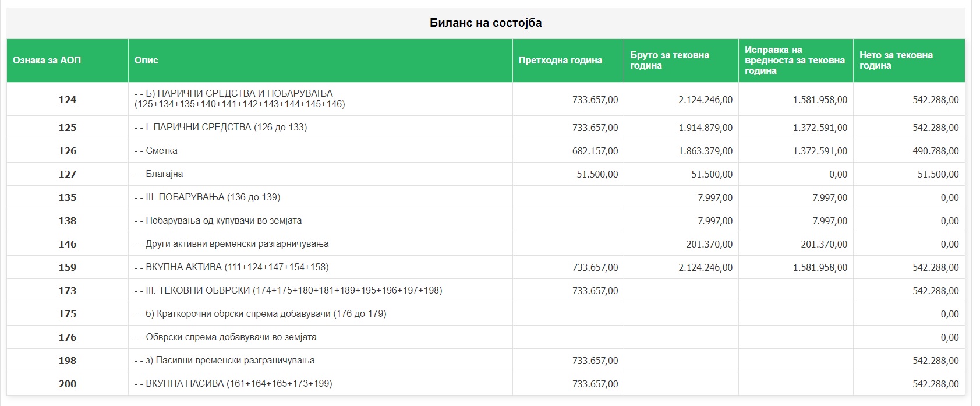The image size is (980, 406).
Task: Click net value 0,00 in row 175
Action: coord(950,314)
